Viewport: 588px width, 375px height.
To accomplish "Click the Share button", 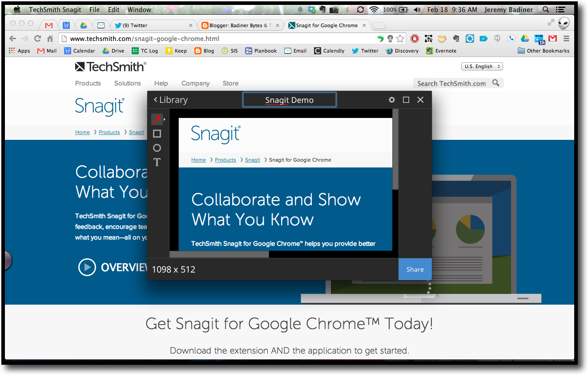I will pyautogui.click(x=415, y=269).
